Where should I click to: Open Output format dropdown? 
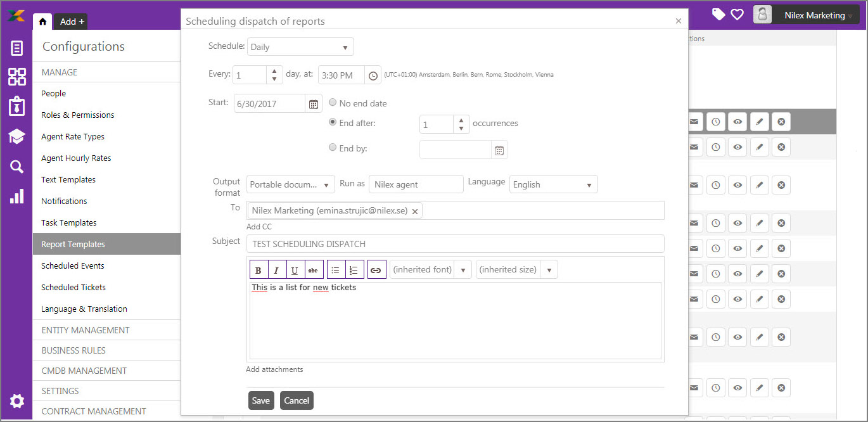tap(291, 184)
